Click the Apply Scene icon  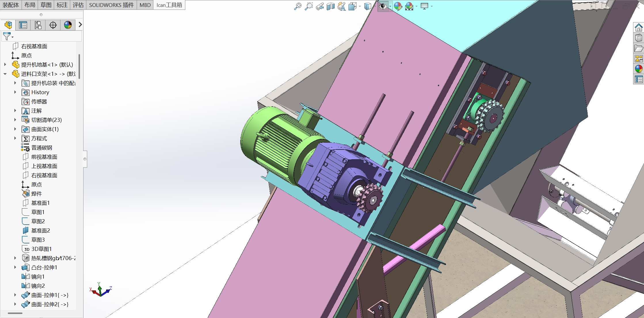409,6
